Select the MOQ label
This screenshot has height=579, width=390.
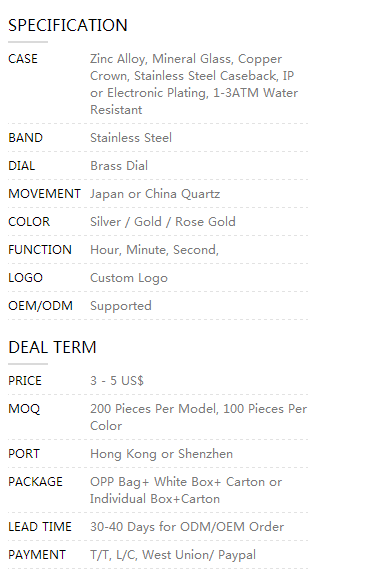[x=24, y=409]
